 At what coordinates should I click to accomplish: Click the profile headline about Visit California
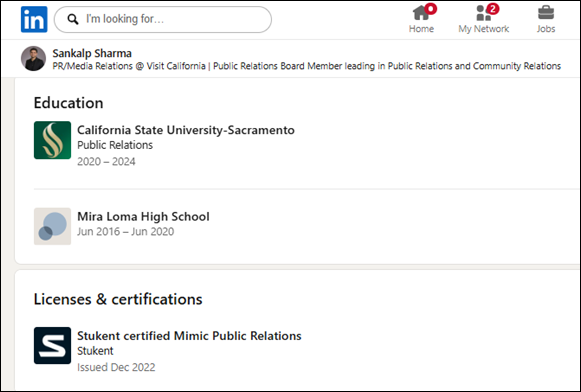point(306,66)
